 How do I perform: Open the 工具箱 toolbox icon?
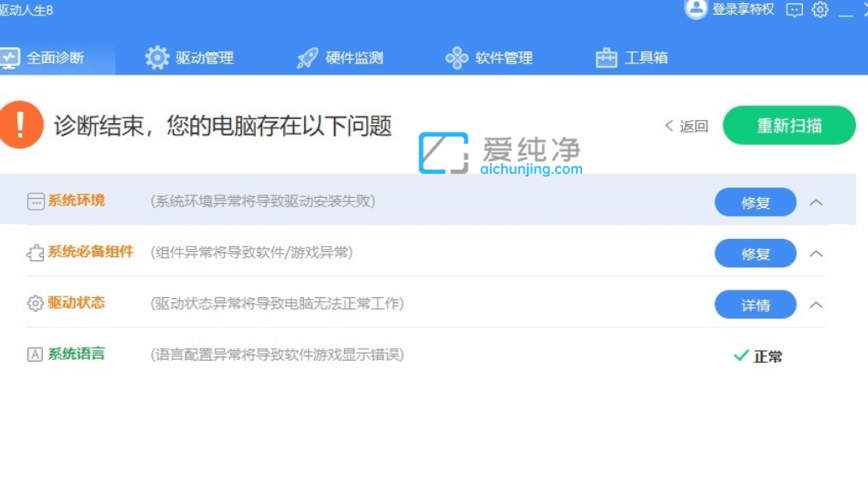click(x=605, y=57)
